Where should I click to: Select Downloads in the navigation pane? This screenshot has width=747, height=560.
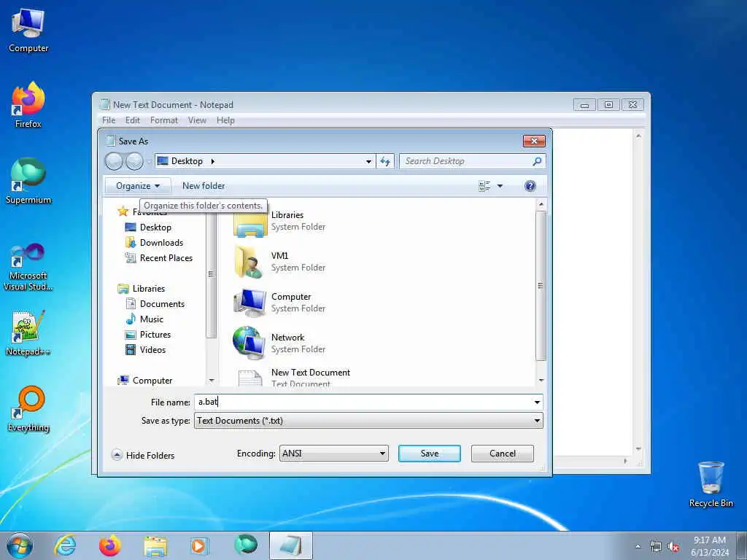pyautogui.click(x=154, y=243)
